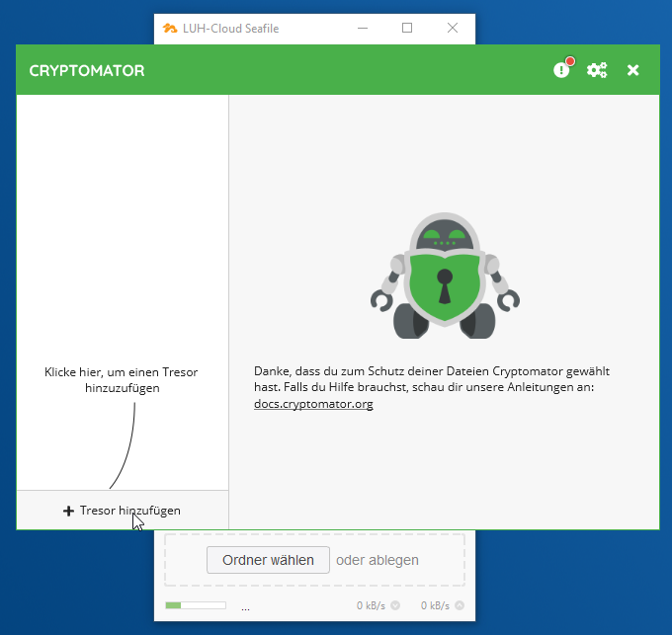Screen dimensions: 672x635
Task: Click the upload speed arrow icon in Seafile
Action: coord(460,605)
